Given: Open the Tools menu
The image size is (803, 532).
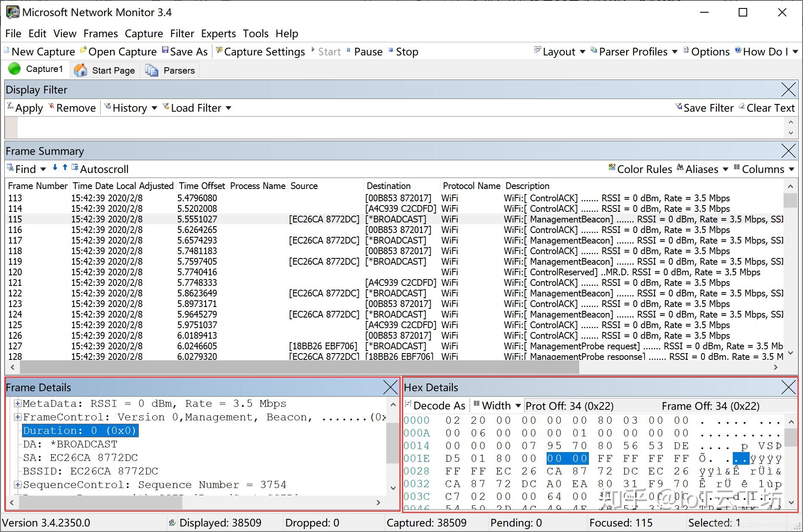Looking at the screenshot, I should point(256,33).
